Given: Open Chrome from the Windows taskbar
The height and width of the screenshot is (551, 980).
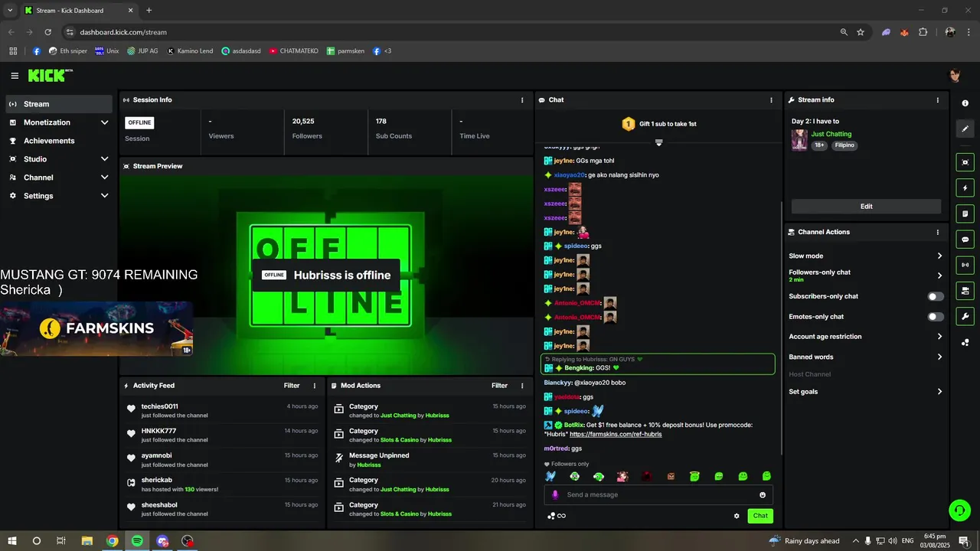Looking at the screenshot, I should click(x=112, y=541).
